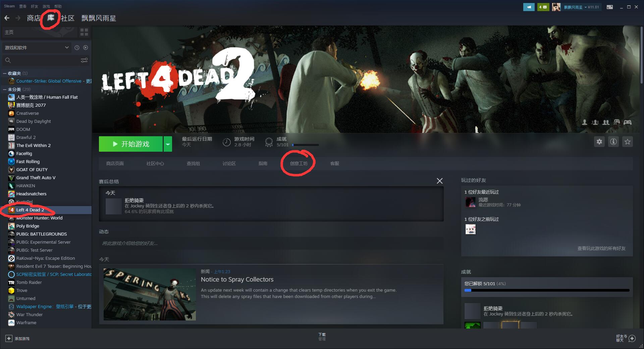Open the 社区中心 community hub link
644x349 pixels.
155,163
